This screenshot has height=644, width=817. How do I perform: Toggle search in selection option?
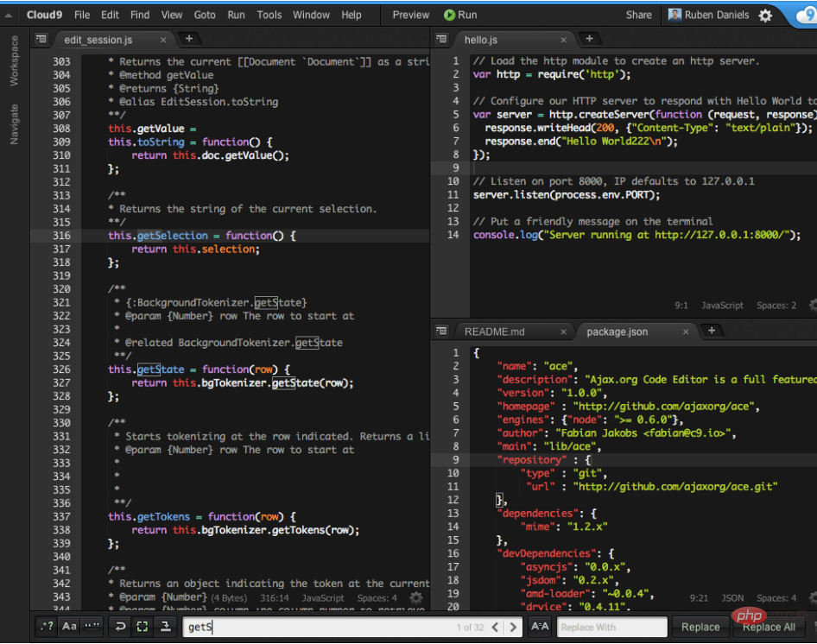pos(142,626)
